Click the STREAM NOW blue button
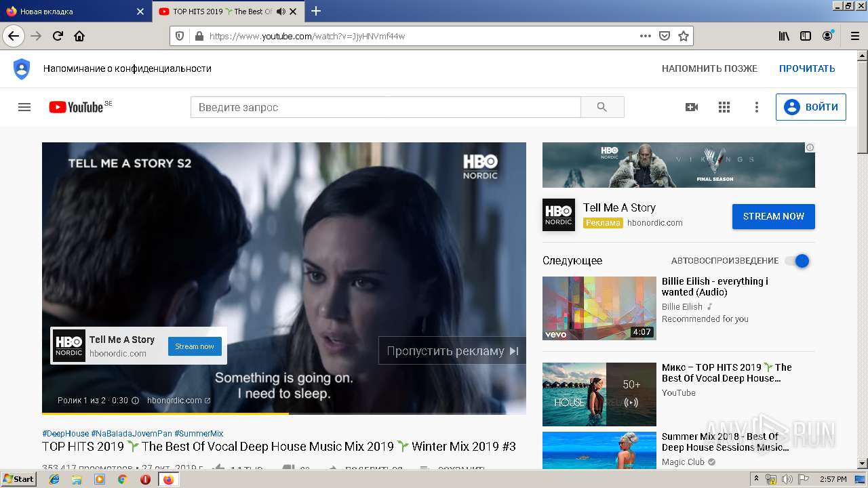Image resolution: width=868 pixels, height=488 pixels. point(774,216)
